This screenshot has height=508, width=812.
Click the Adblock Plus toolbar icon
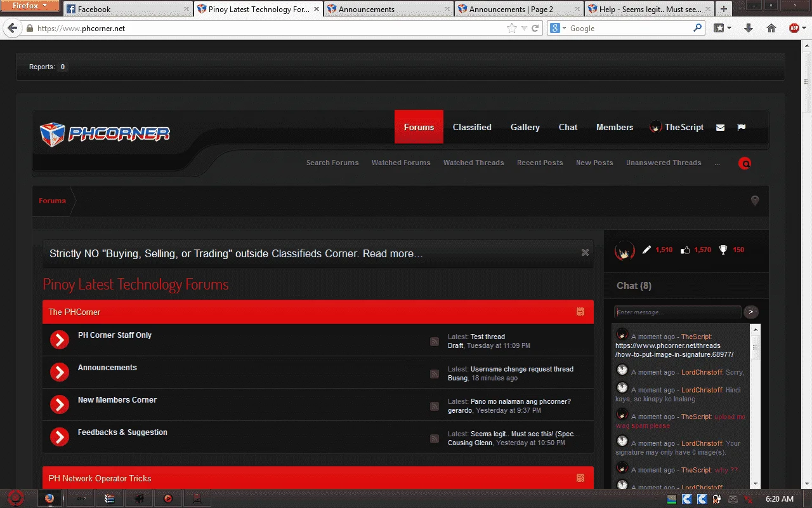tap(794, 28)
